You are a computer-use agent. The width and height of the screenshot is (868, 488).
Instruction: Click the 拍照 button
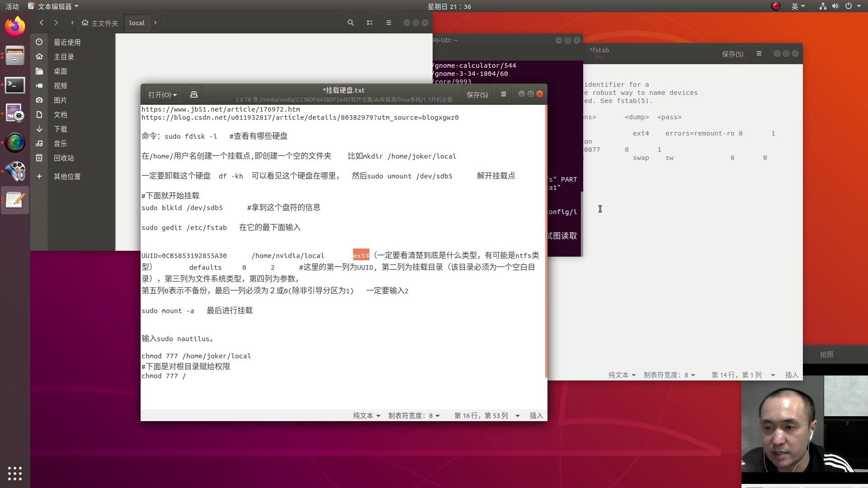[x=826, y=355]
